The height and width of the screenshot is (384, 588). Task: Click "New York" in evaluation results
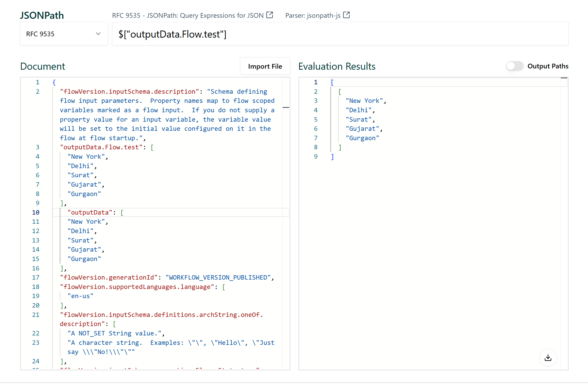pos(364,101)
